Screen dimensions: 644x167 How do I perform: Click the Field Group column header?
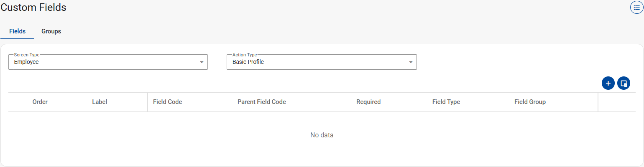(x=530, y=102)
